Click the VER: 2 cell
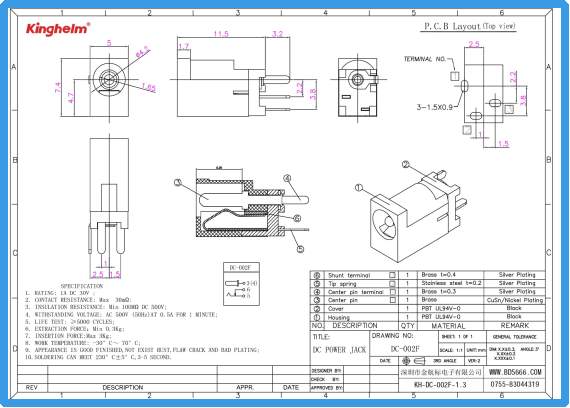The image size is (570, 408). 474,361
